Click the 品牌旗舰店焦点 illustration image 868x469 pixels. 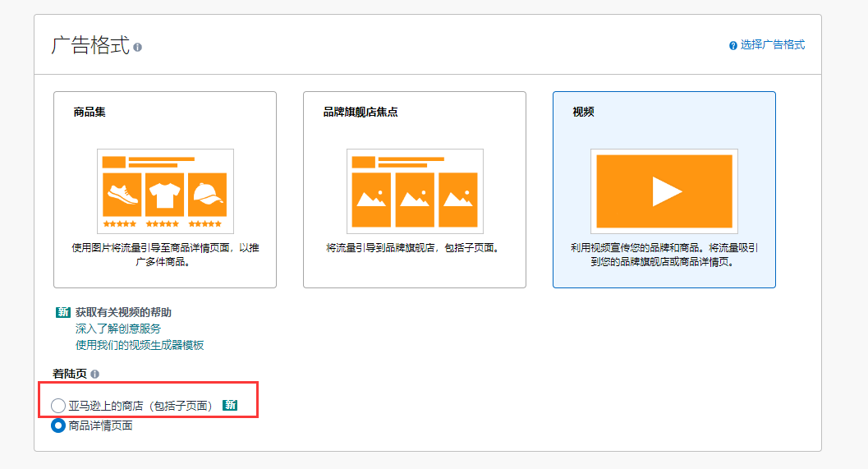pyautogui.click(x=415, y=191)
